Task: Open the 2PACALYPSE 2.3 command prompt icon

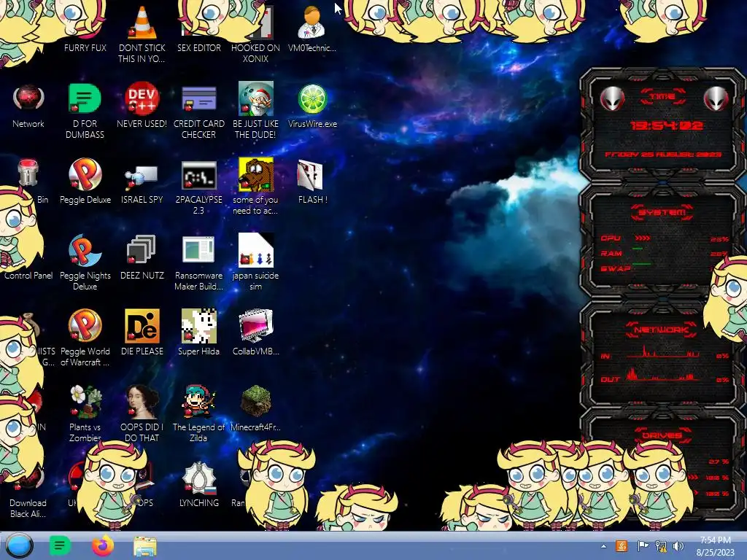Action: [x=198, y=175]
